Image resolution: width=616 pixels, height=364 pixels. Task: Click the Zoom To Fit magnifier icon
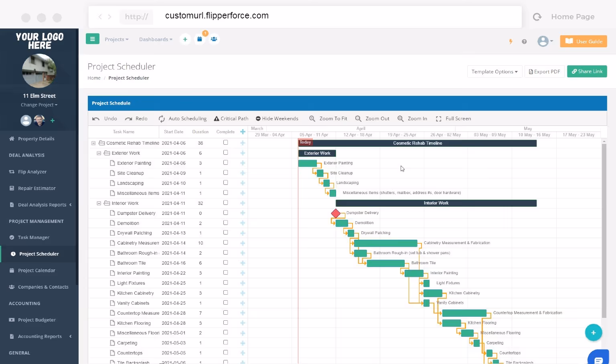tap(312, 119)
